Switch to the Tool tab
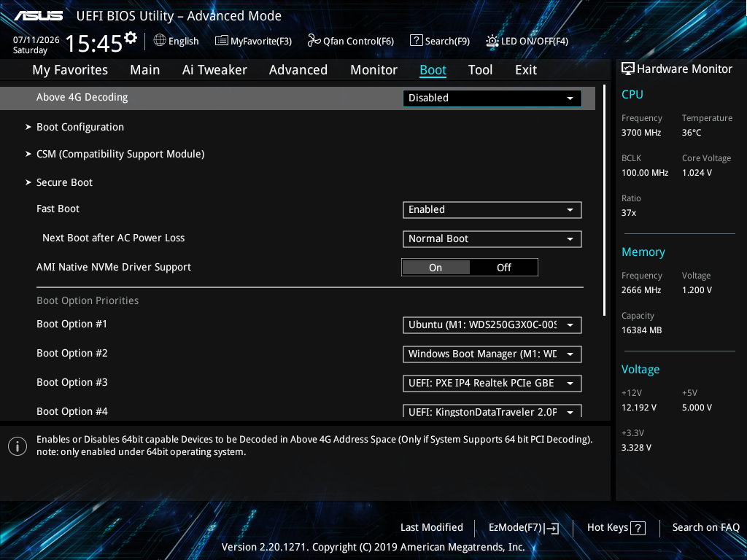Viewport: 747px width, 560px height. point(480,70)
